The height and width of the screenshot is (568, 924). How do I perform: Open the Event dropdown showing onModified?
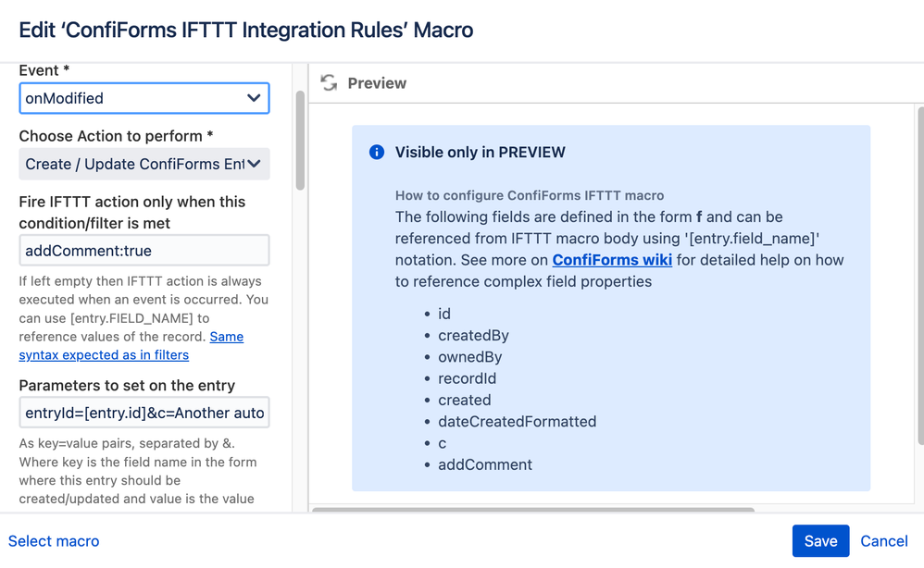pyautogui.click(x=144, y=98)
